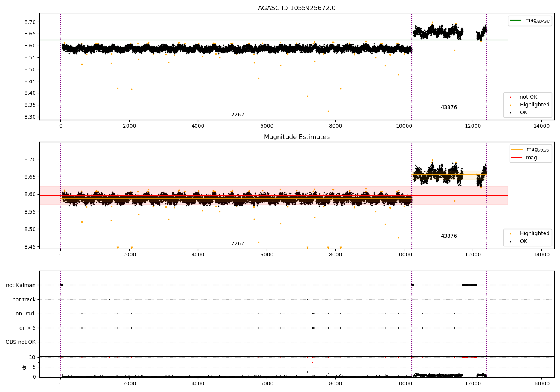Screen dimensions: 560x392
Task: Click the orange line sample beside mag OBSID
Action: pyautogui.click(x=517, y=149)
